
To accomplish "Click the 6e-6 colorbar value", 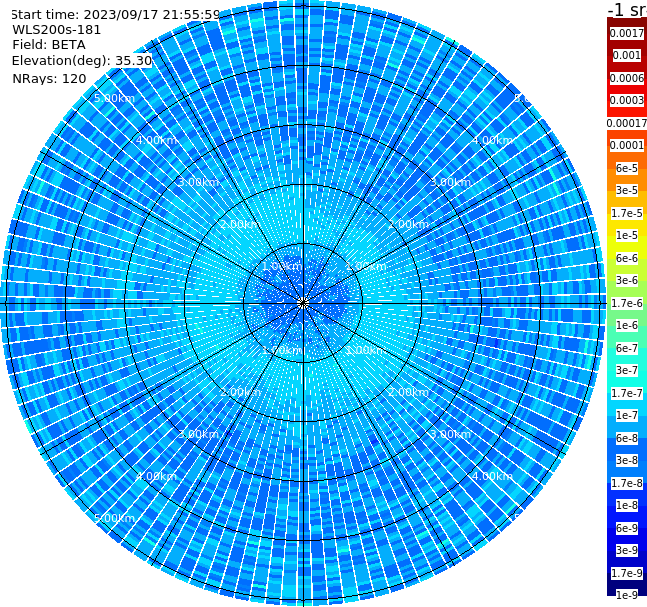I will 627,258.
